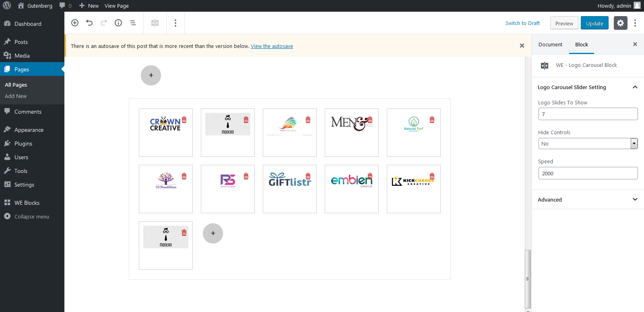Open Users in the sidebar
The height and width of the screenshot is (312, 644).
pos(32,157)
